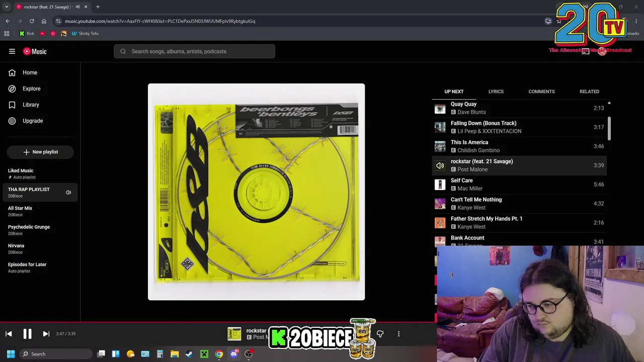Play This Is America from queue
Viewport: 644px width, 362px height.
click(x=519, y=146)
